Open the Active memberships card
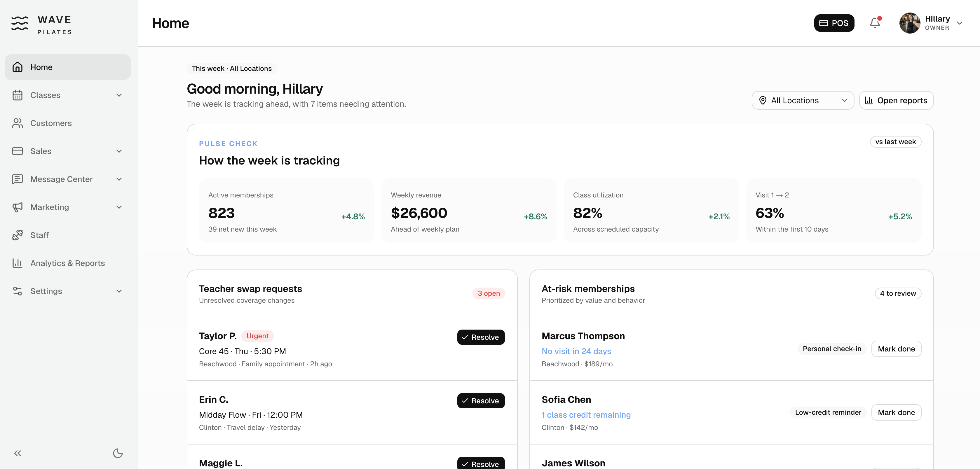This screenshot has width=980, height=469. pos(287,211)
